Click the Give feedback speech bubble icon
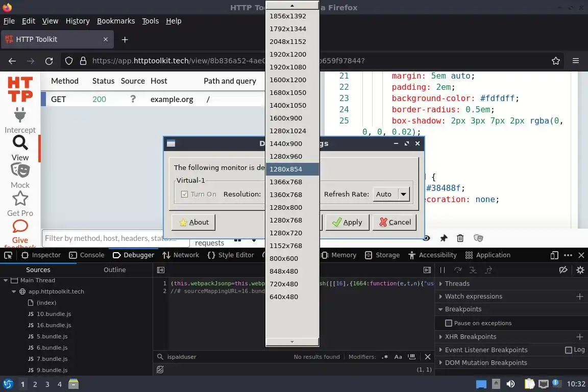588x392 pixels. click(20, 226)
